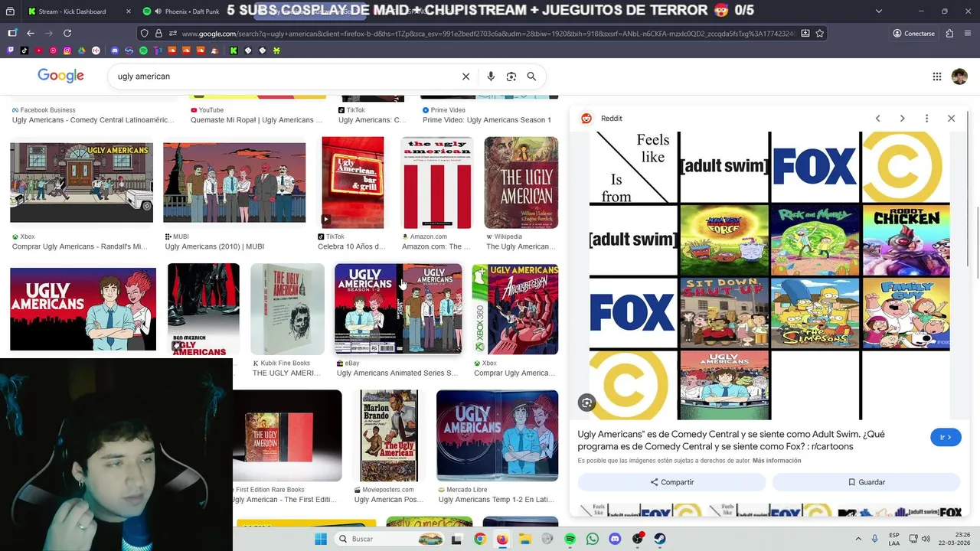
Task: Reload the page in Firefox
Action: click(67, 34)
